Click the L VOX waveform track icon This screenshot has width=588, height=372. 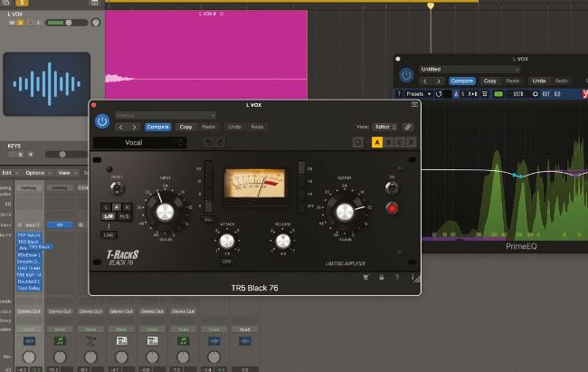tap(46, 83)
